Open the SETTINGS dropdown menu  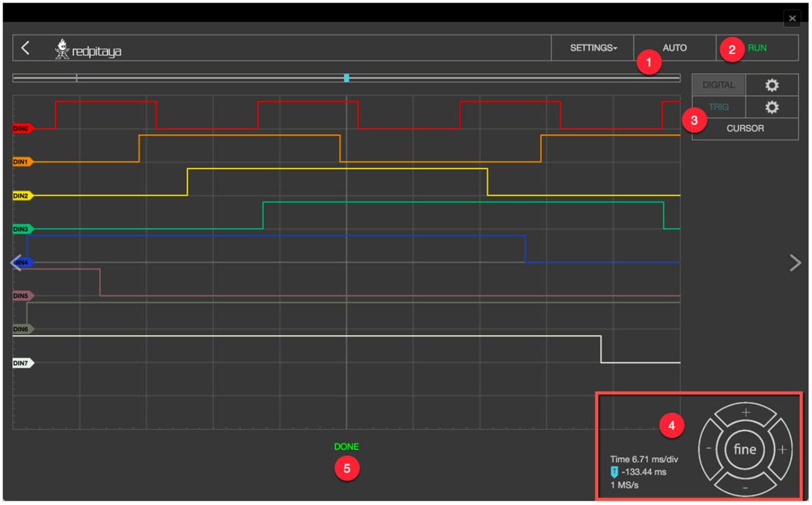tap(593, 48)
